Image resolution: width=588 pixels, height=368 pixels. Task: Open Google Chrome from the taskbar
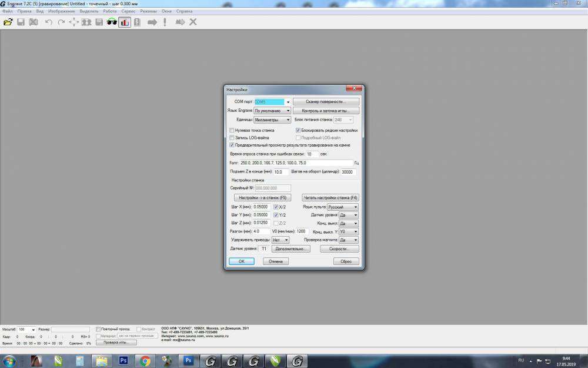[145, 360]
